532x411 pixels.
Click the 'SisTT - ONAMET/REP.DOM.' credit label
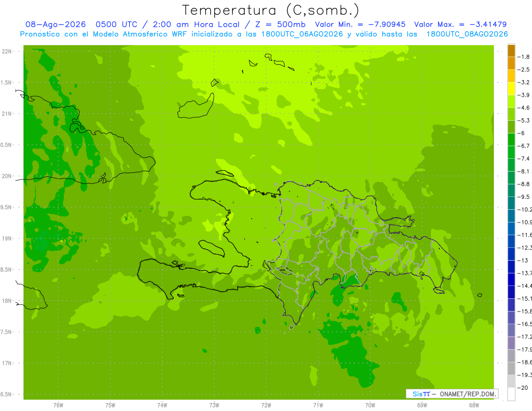pos(452,394)
